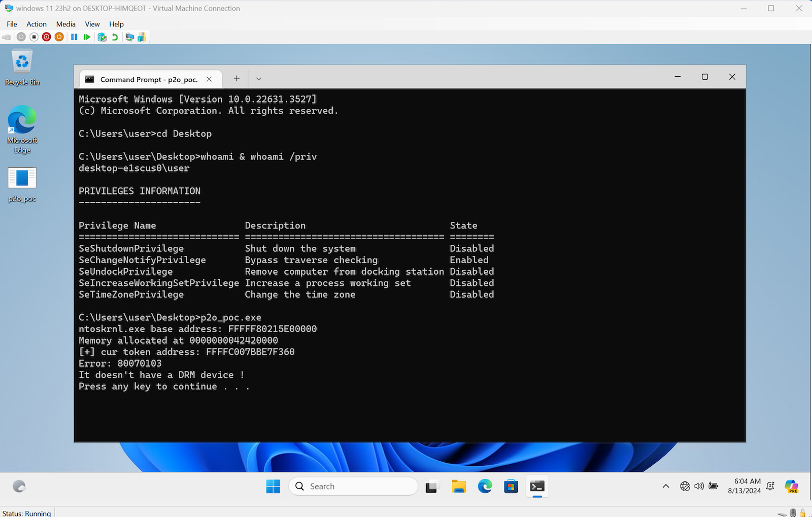Open File Explorer from the taskbar
Viewport: 812px width, 517px height.
pyautogui.click(x=459, y=487)
